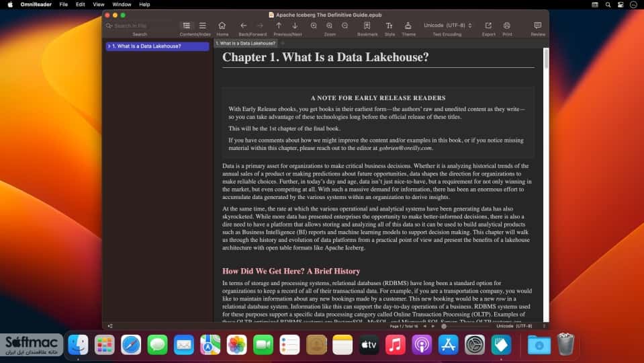Reset zoom to actual size

tap(330, 26)
